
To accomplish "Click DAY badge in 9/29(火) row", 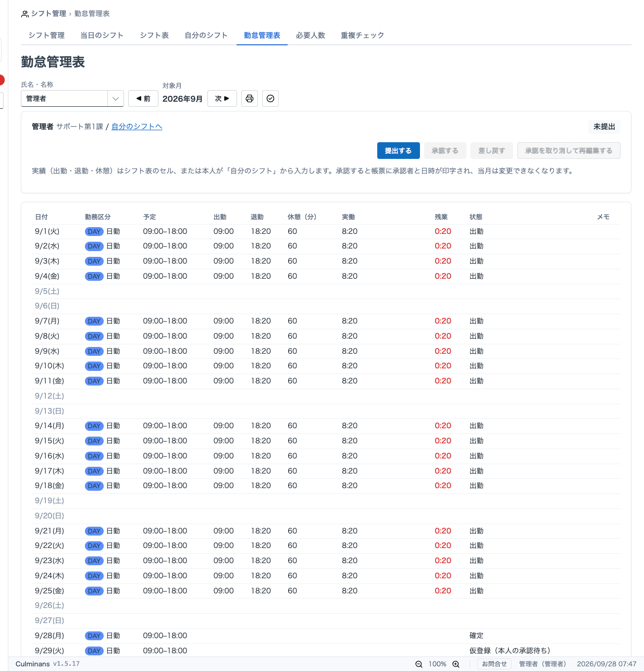I will point(94,651).
